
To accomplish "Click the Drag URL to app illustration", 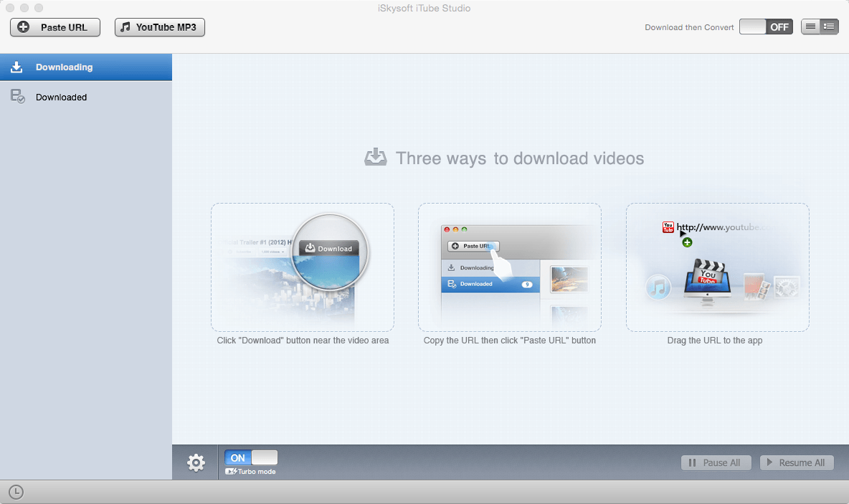I will [718, 267].
